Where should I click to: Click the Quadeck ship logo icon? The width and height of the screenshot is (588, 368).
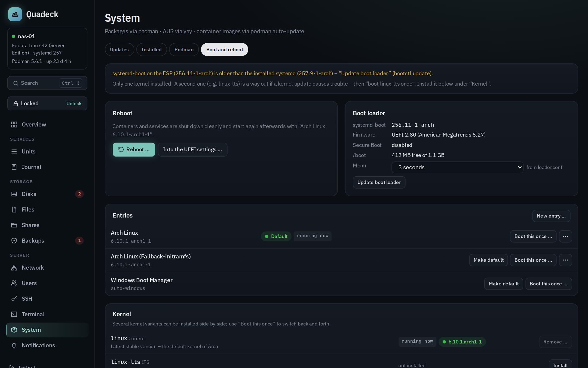pos(15,14)
